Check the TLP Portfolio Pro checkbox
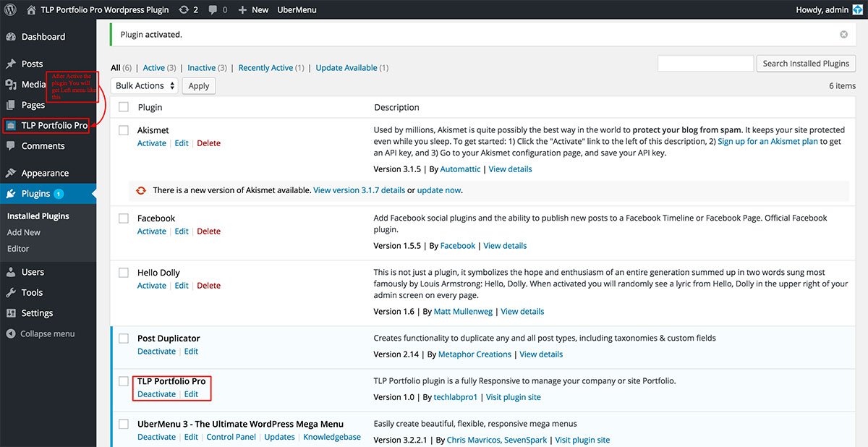Image resolution: width=868 pixels, height=447 pixels. 123,381
